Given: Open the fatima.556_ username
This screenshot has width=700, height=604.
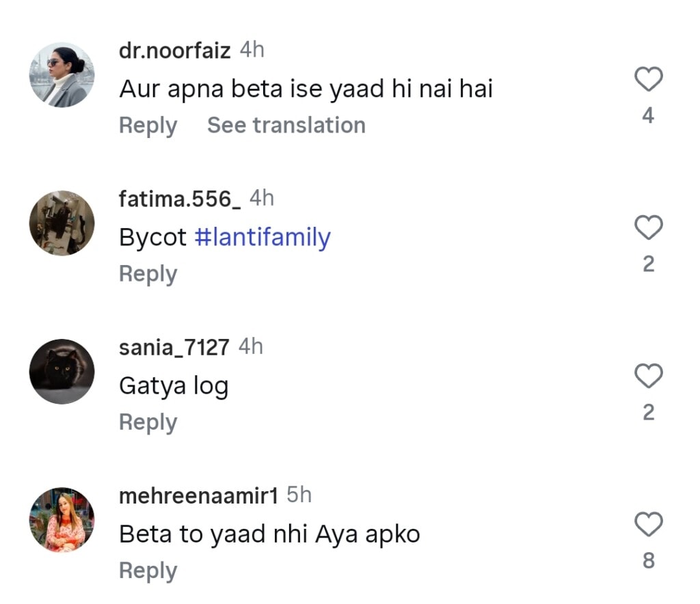Looking at the screenshot, I should [x=179, y=200].
